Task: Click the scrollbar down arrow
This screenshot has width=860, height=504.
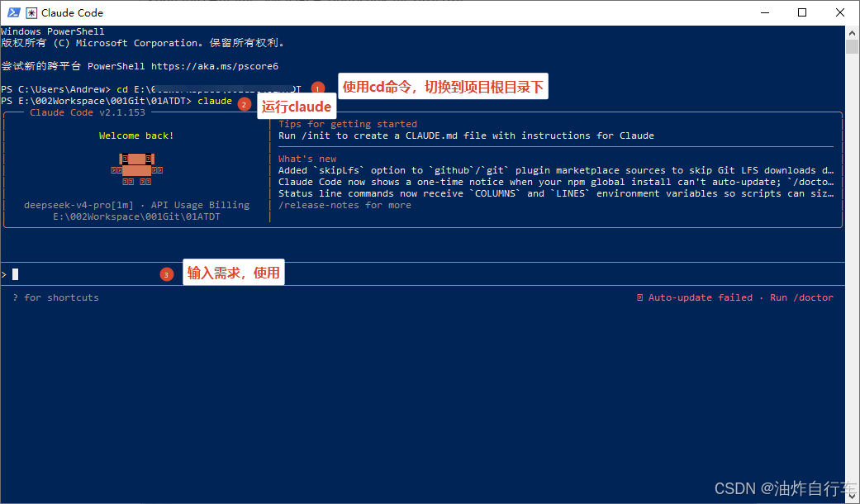Action: [852, 497]
